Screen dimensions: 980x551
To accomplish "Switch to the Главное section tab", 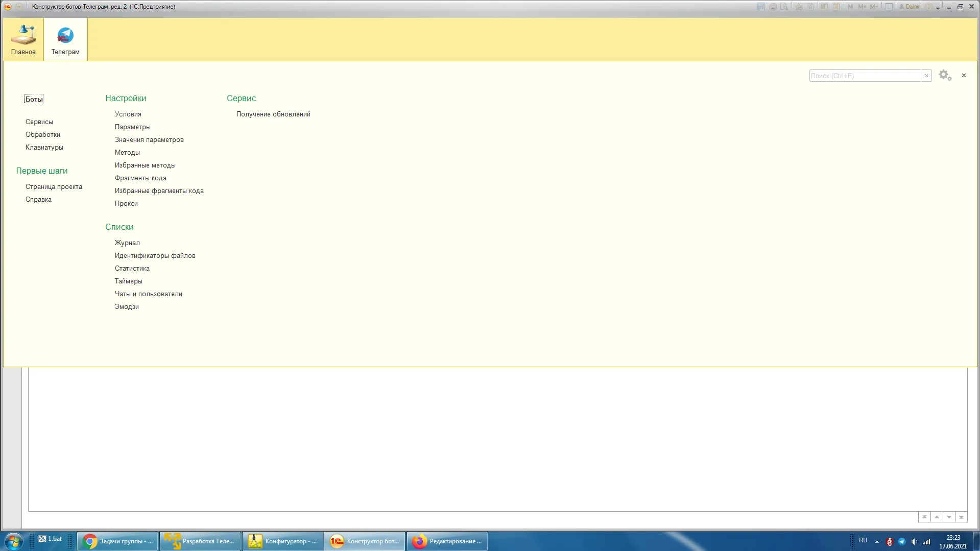I will [23, 40].
